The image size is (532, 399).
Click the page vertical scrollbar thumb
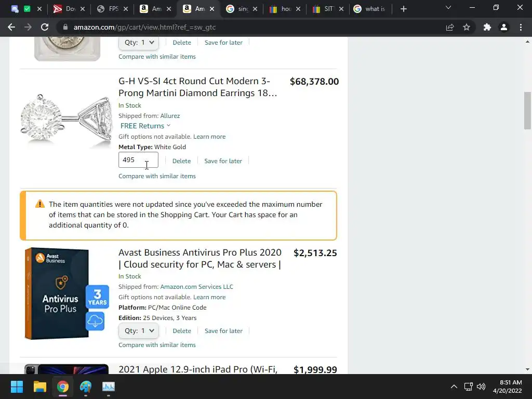point(527,111)
